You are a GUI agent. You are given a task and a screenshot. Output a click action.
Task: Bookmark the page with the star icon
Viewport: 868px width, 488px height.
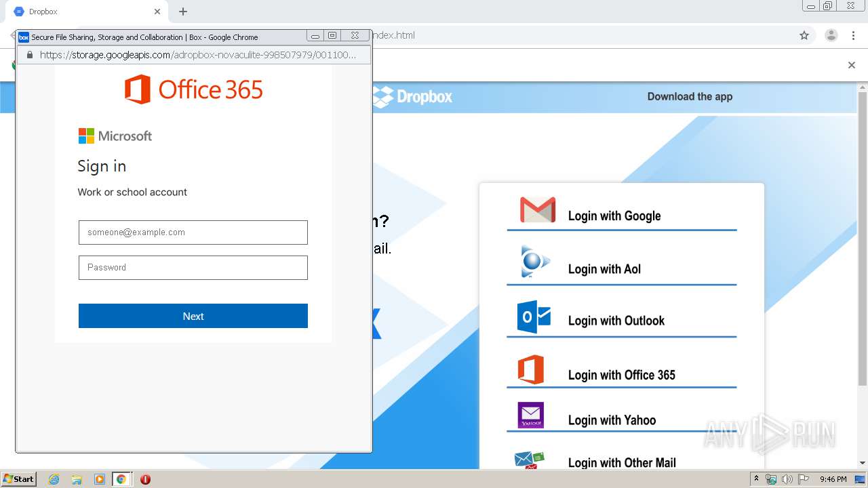point(804,35)
